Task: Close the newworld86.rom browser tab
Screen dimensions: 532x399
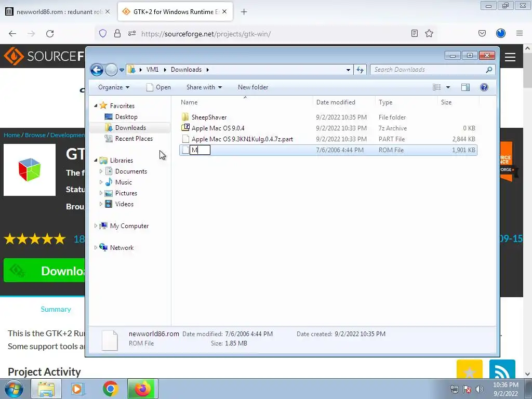Action: pyautogui.click(x=108, y=11)
